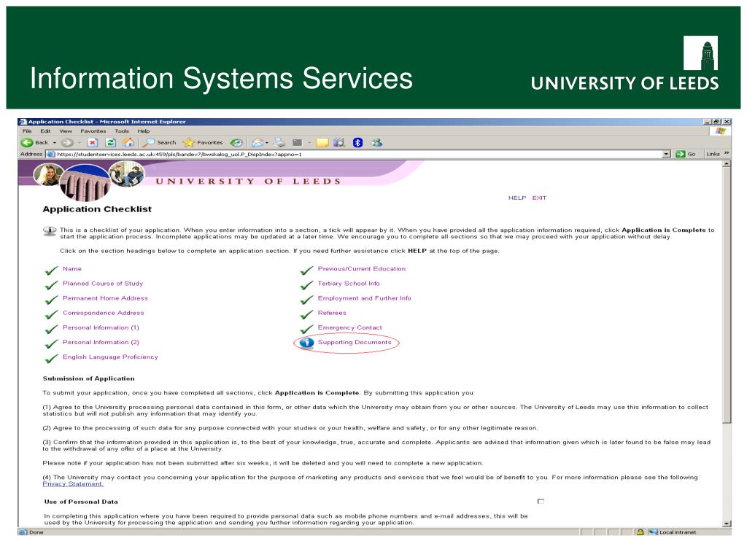Open the Research icon in the toolbar
747x560 pixels.
(339, 142)
